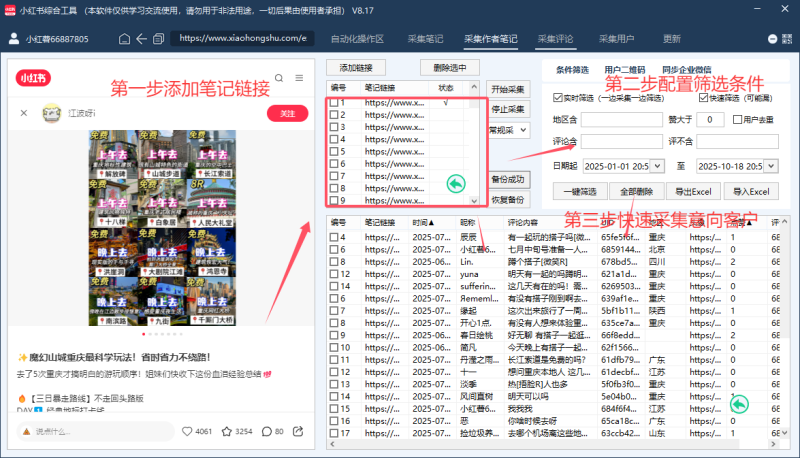Image resolution: width=800 pixels, height=458 pixels.
Task: Click the user account avatar icon
Action: (14, 38)
